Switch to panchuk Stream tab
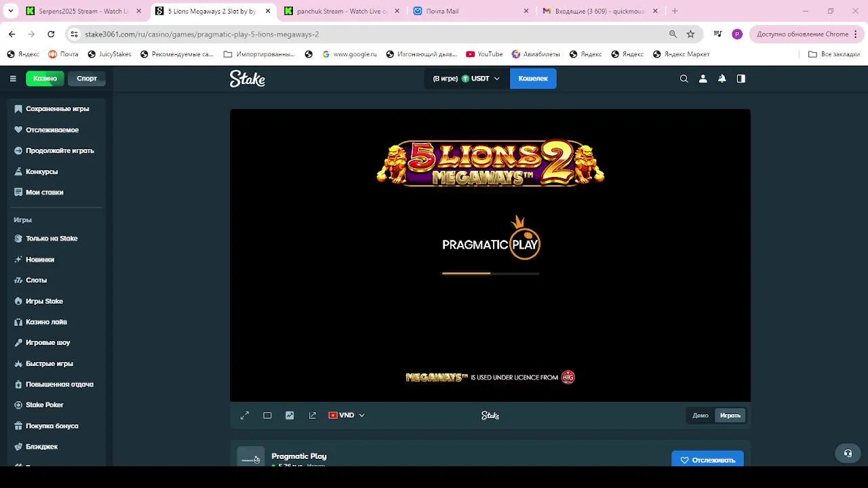The width and height of the screenshot is (868, 488). pyautogui.click(x=342, y=11)
